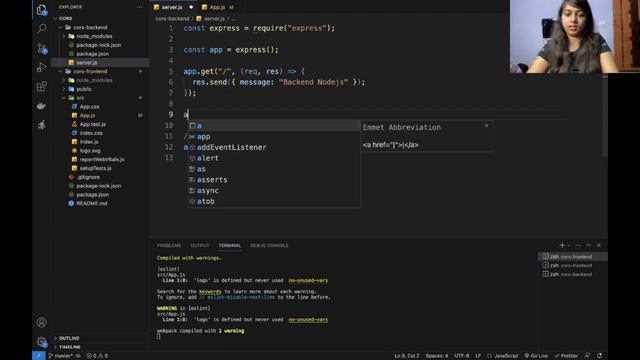Click the feedback icon in status bar

click(x=587, y=356)
